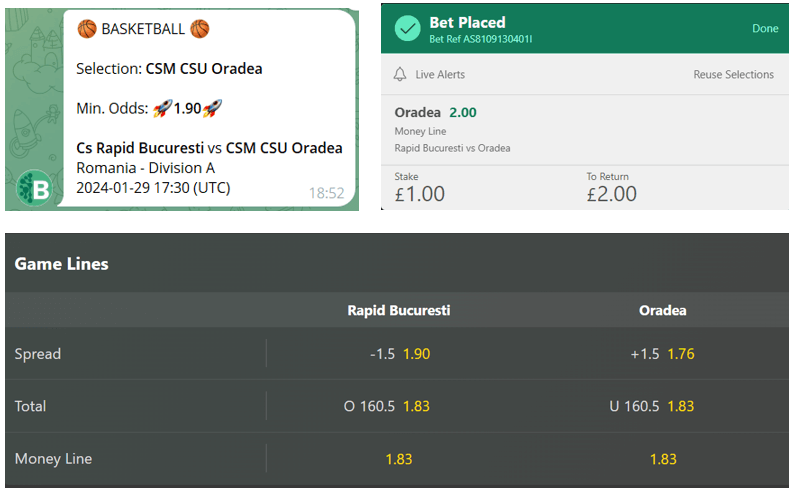Image resolution: width=789 pixels, height=491 pixels.
Task: Click the green bet placed checkmark icon
Action: click(407, 29)
